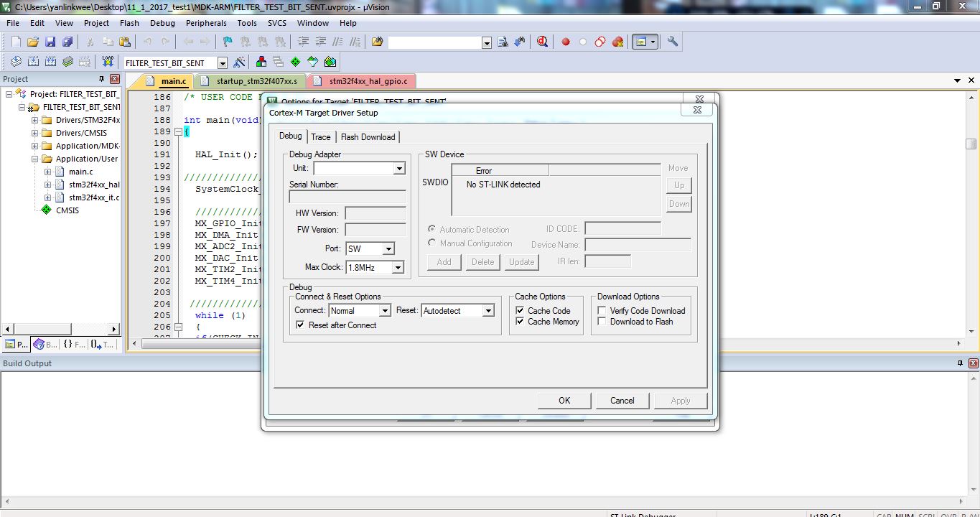Screen dimensions: 980x517
Task: Switch to the Trace tab
Action: [321, 136]
